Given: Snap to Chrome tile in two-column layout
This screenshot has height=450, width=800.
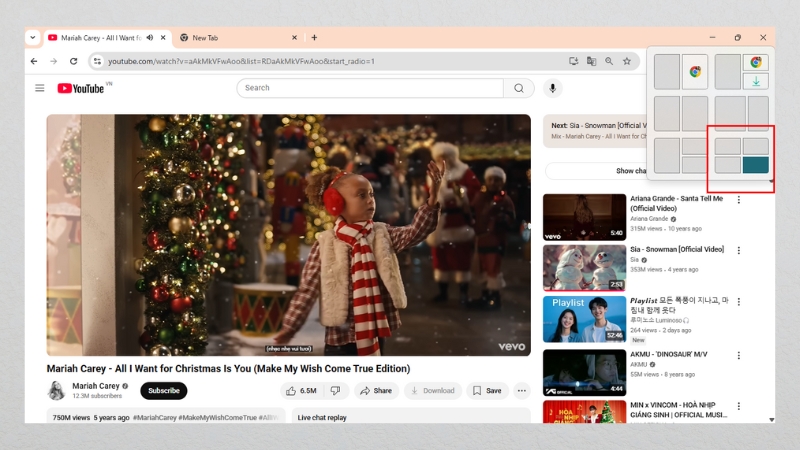Looking at the screenshot, I should click(695, 72).
